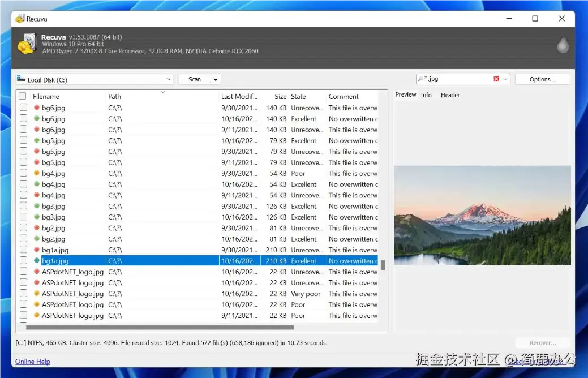Toggle the select-all checkbox in the header
The width and height of the screenshot is (588, 378).
point(23,96)
